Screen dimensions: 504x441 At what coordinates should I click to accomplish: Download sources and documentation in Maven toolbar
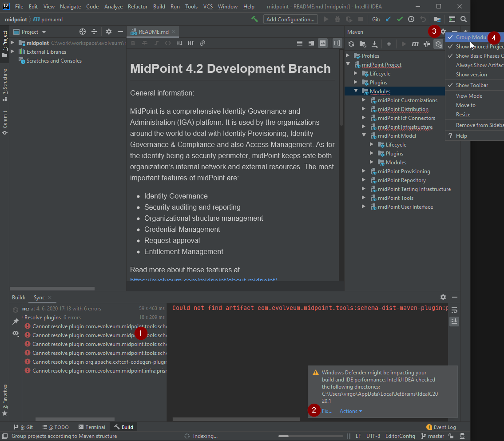point(374,44)
